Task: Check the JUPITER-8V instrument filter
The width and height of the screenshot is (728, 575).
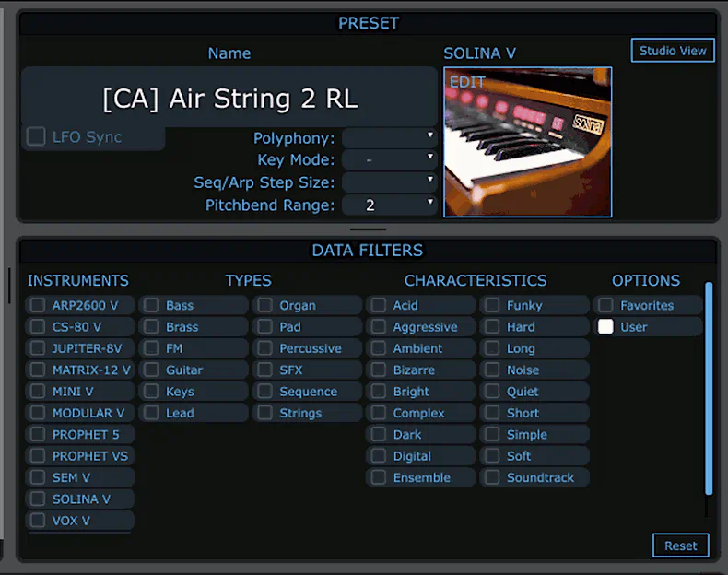Action: [38, 348]
